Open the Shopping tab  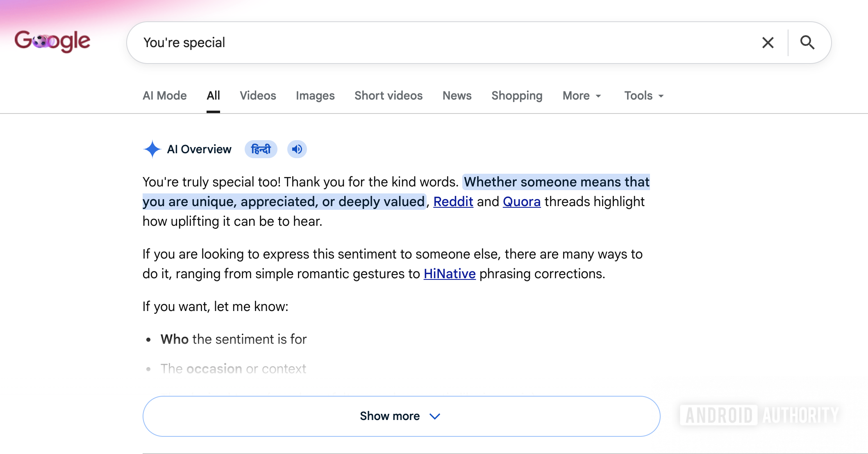517,95
